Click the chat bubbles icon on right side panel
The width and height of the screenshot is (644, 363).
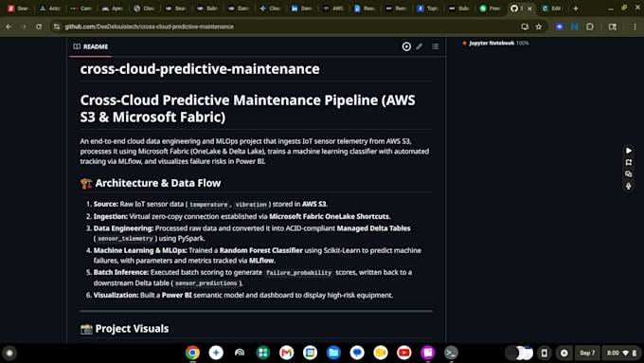coord(629,173)
